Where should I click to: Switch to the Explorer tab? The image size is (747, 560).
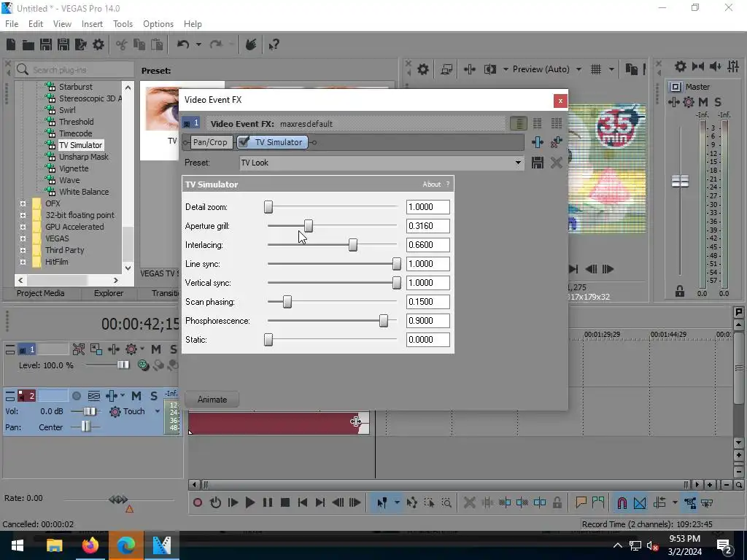109,293
